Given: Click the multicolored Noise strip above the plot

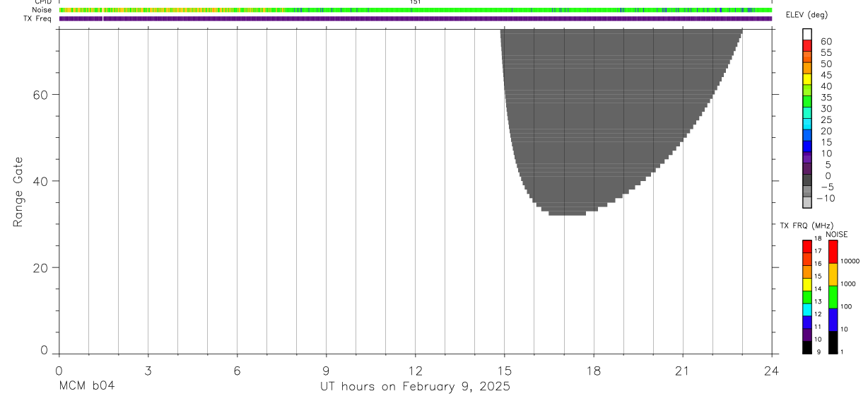Looking at the screenshot, I should point(416,10).
